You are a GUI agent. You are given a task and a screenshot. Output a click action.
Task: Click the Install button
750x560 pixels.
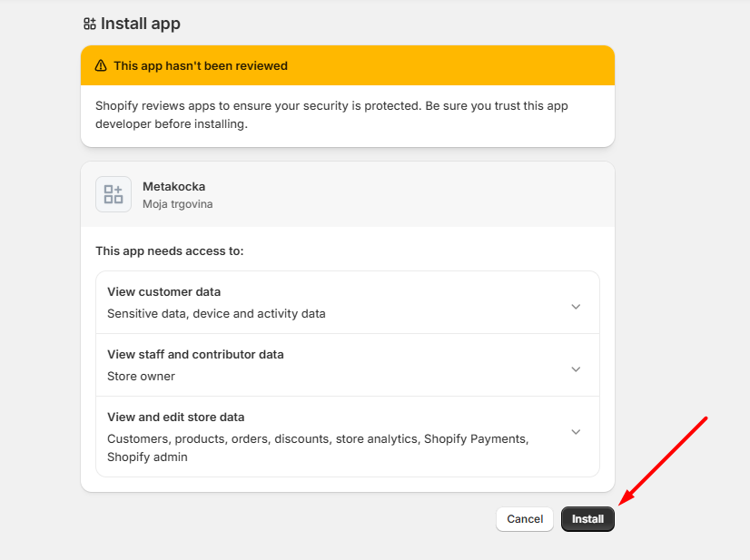click(x=587, y=519)
